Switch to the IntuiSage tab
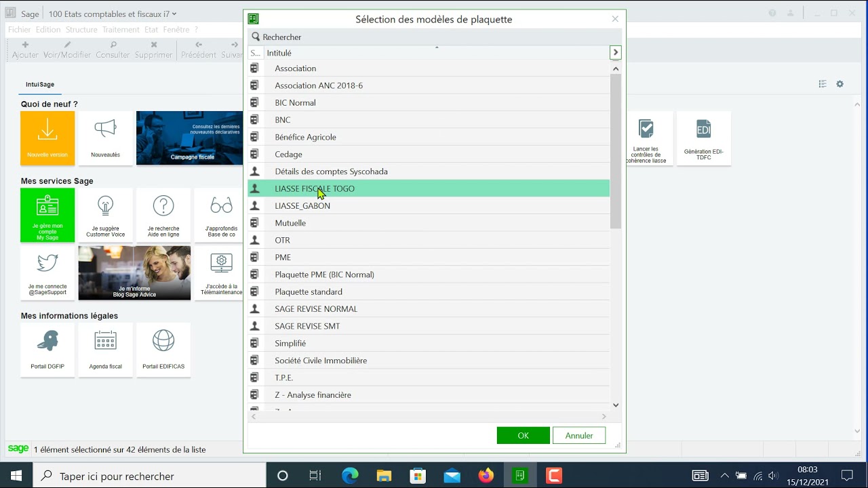This screenshot has width=868, height=488. pos(40,85)
